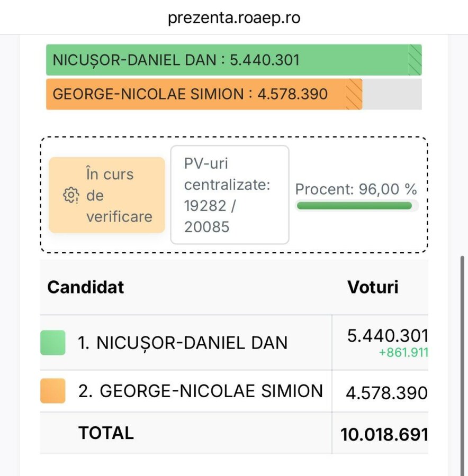This screenshot has height=476, width=468.
Task: Click the Candidat column header
Action: pyautogui.click(x=86, y=287)
